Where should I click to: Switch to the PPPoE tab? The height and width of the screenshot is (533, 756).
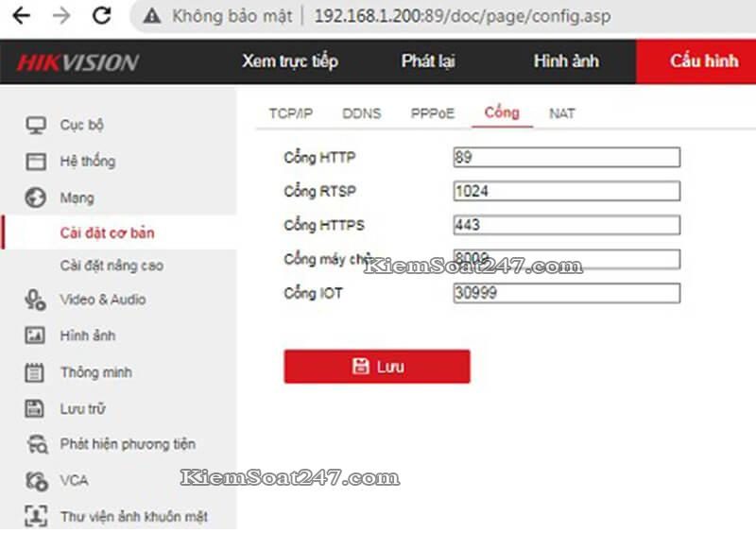(x=433, y=113)
